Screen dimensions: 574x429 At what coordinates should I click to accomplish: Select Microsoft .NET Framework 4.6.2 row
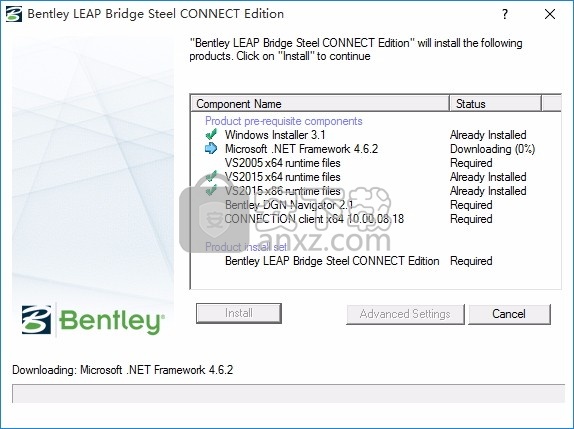(376, 149)
